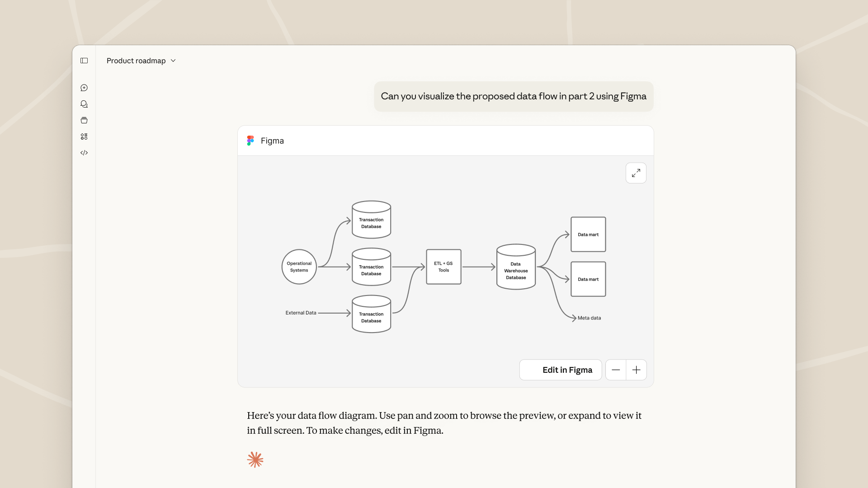Screen dimensions: 868x488
Task: Open the code icon in the sidebar
Action: point(84,153)
